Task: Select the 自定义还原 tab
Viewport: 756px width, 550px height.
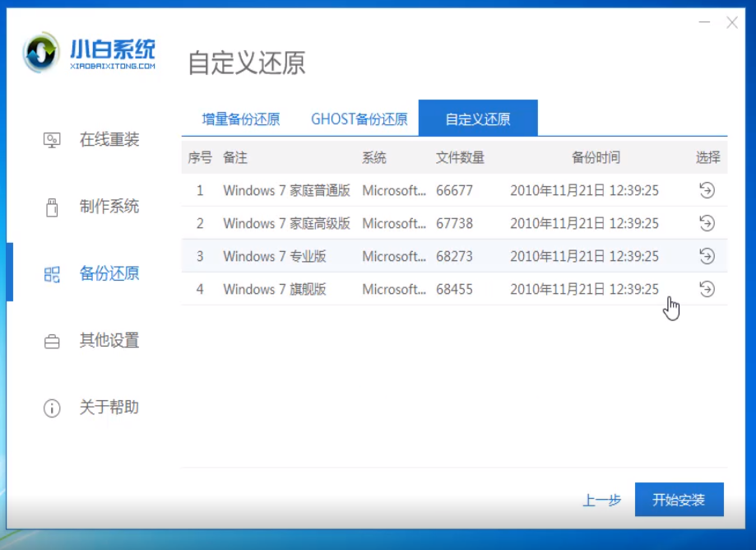Action: 478,119
